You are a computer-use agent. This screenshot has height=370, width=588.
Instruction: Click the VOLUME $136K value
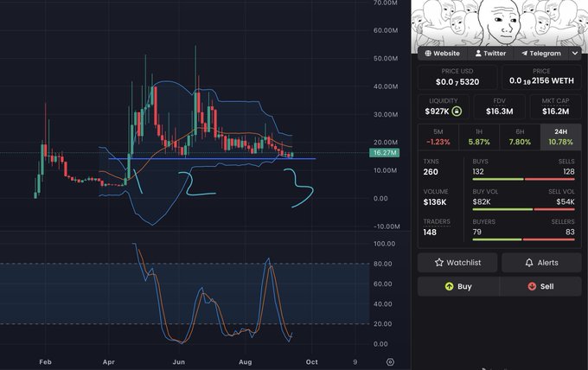[x=435, y=202]
